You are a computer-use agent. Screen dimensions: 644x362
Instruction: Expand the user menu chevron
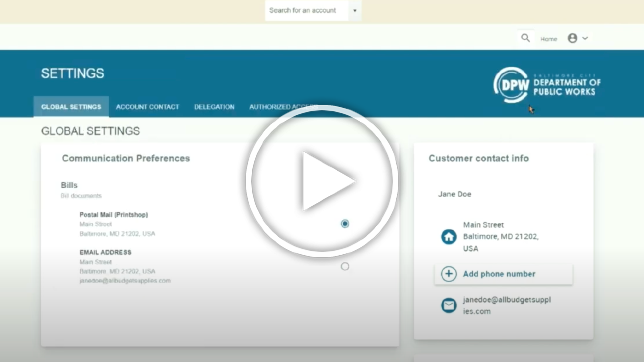[585, 38]
